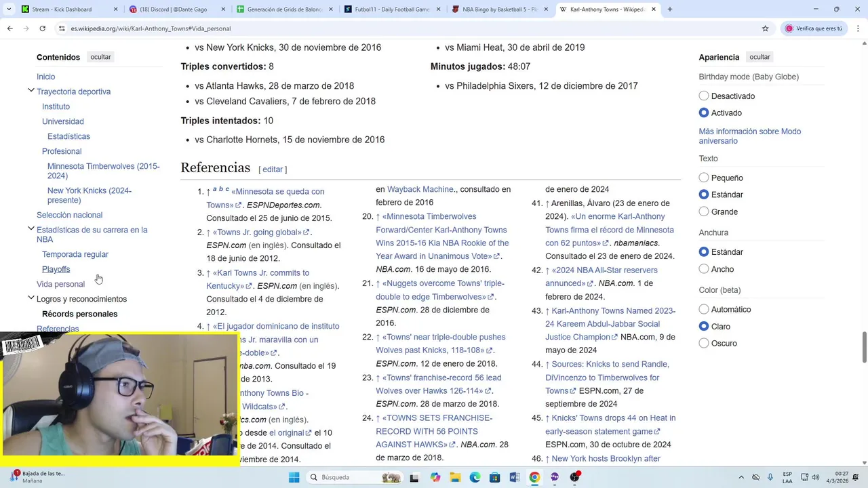Close the Karl-Anthony Towns Wikipedia tab
The width and height of the screenshot is (868, 488).
[654, 9]
